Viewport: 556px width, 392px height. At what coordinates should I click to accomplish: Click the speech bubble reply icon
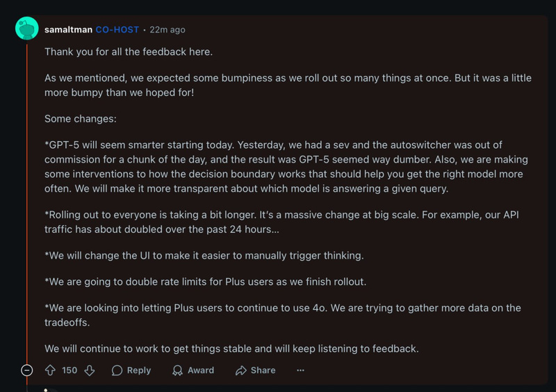pyautogui.click(x=117, y=370)
